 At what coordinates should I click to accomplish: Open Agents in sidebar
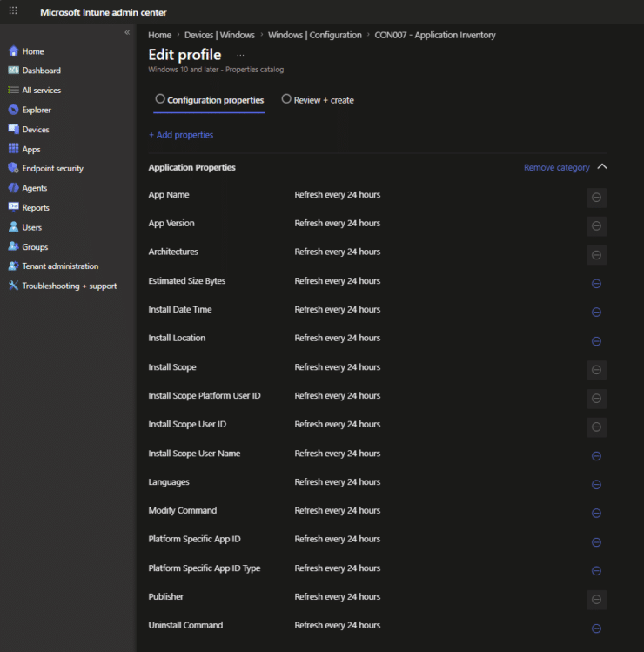coord(34,188)
